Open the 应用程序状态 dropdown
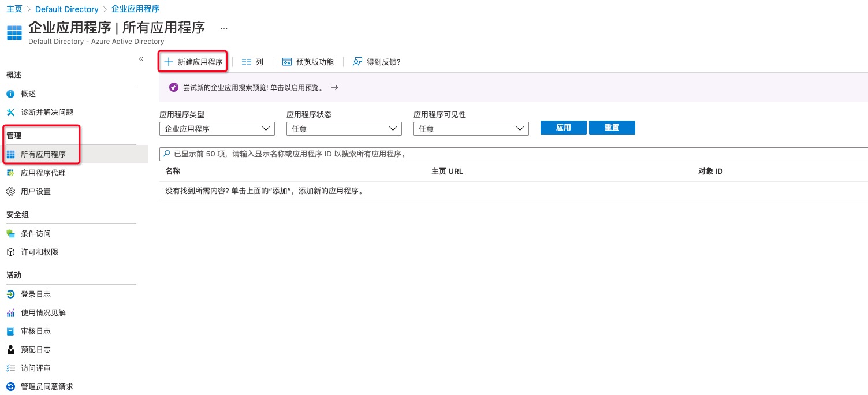Screen dimensions: 868x395 pos(344,129)
